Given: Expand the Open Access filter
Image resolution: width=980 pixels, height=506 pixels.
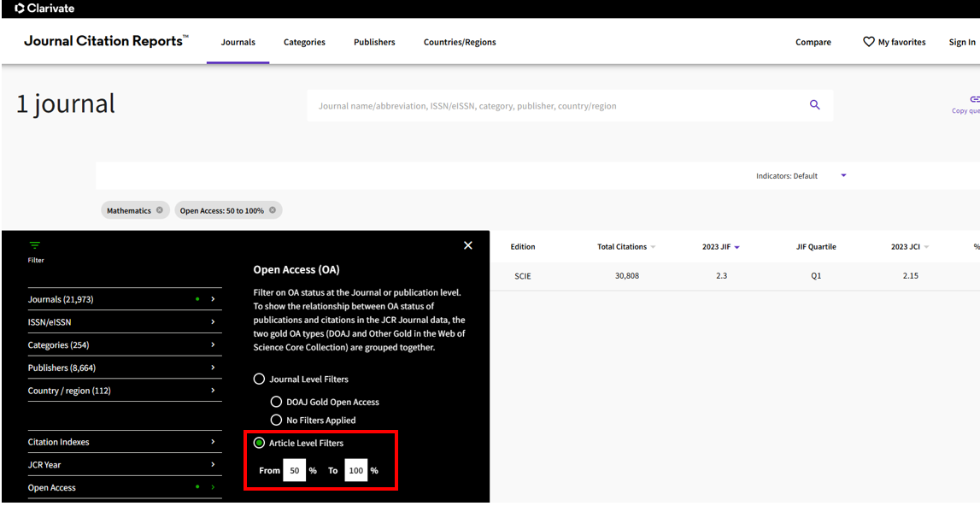Looking at the screenshot, I should 125,487.
